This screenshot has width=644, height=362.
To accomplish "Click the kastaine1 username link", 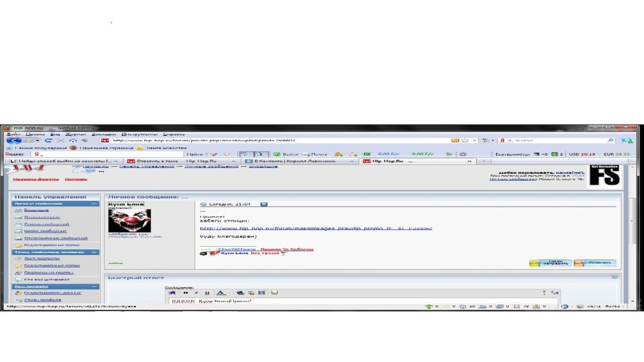I will coord(569,173).
